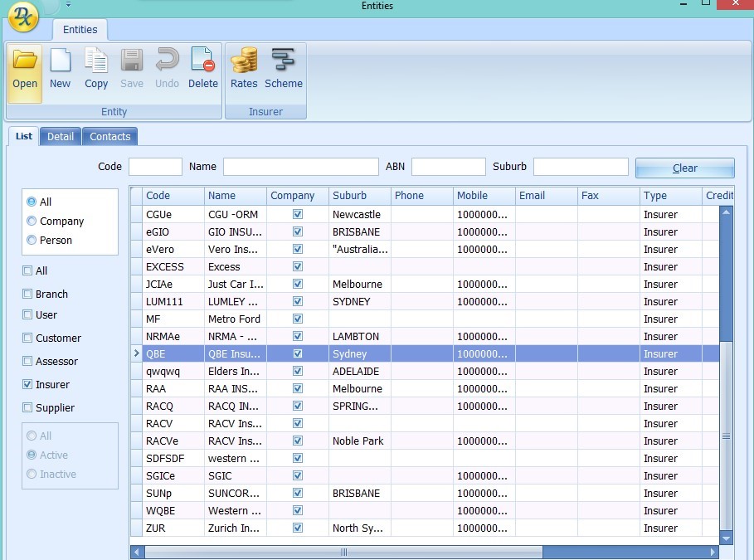This screenshot has height=560, width=754.
Task: Click the Open folder icon
Action: tap(25, 61)
